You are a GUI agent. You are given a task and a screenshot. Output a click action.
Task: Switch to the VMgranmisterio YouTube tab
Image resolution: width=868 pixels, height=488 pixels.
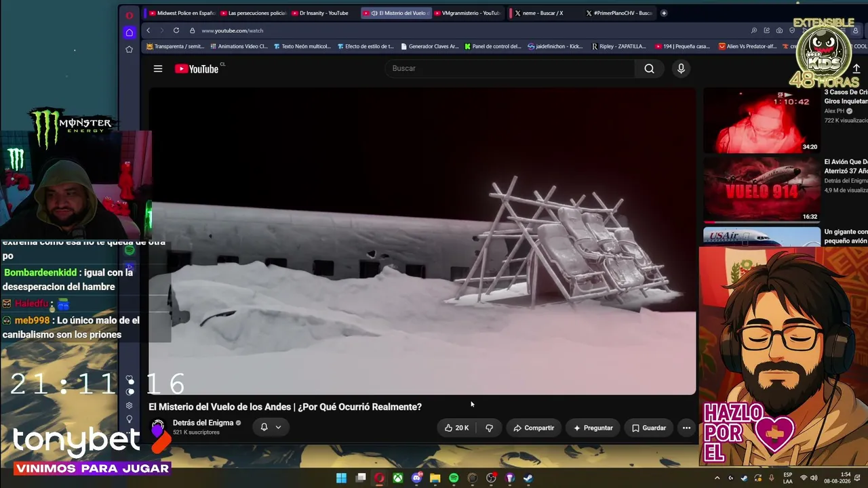pos(467,13)
